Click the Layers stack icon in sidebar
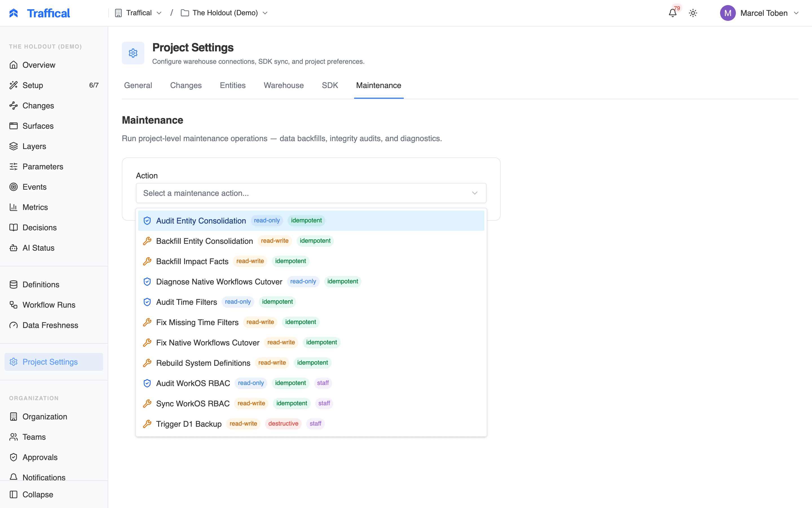812x508 pixels. click(x=14, y=146)
